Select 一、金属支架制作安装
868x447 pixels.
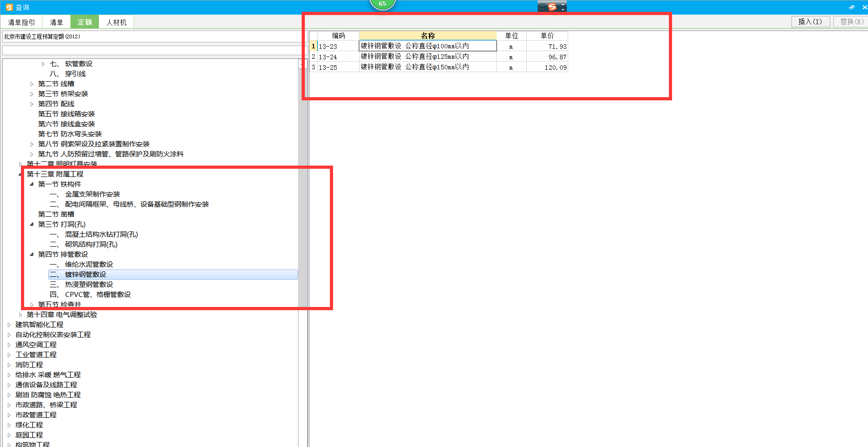click(85, 194)
